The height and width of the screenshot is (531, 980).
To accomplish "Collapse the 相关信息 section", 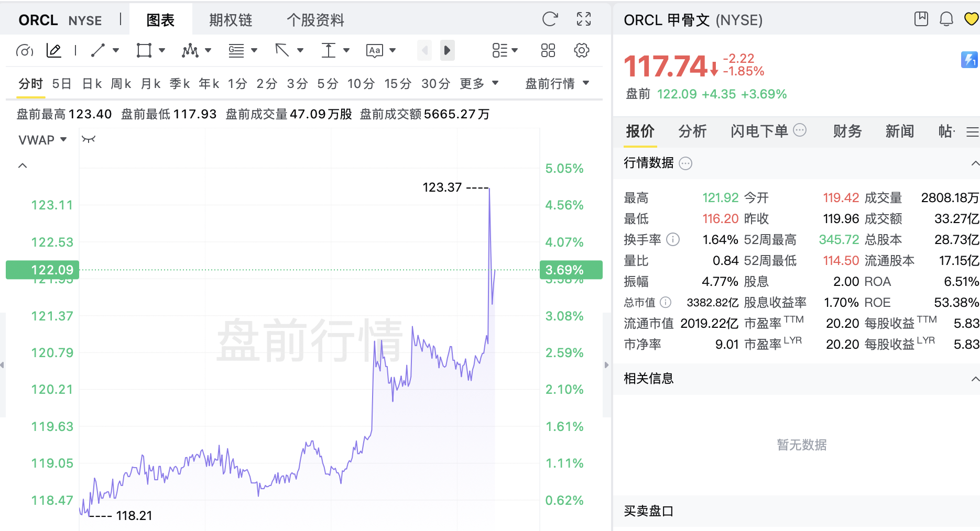I will [x=974, y=379].
